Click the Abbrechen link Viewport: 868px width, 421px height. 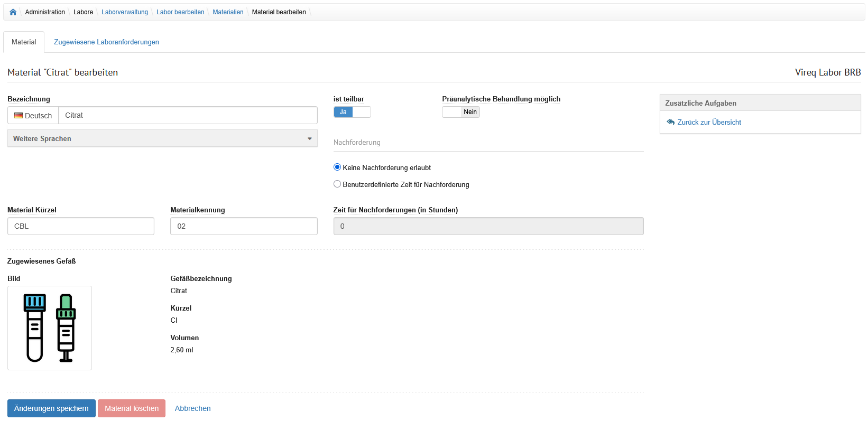pos(192,408)
